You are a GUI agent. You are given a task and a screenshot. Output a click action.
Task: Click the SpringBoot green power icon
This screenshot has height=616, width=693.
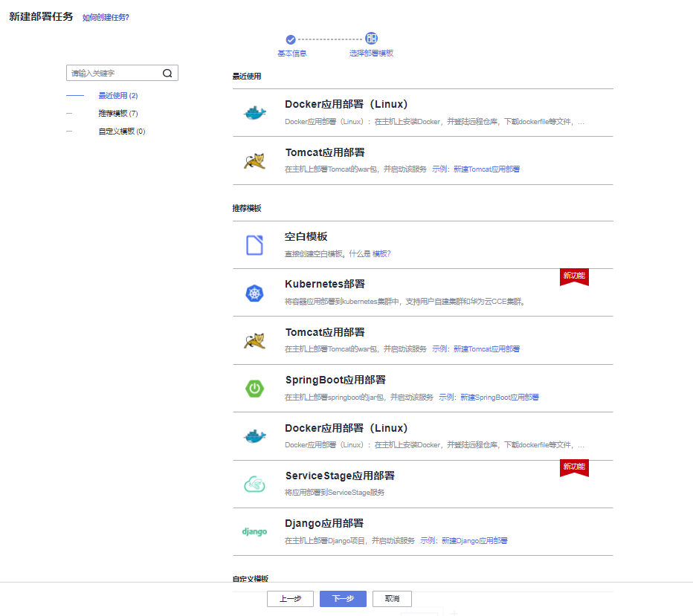(x=254, y=389)
